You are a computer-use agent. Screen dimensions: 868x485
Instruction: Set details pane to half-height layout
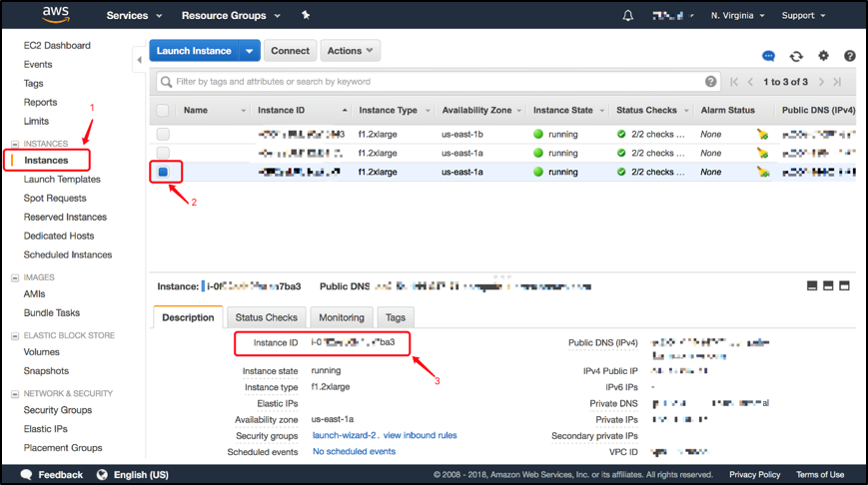[828, 285]
